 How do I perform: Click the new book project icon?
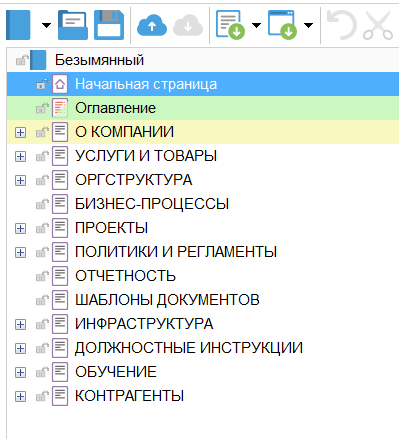(x=18, y=25)
